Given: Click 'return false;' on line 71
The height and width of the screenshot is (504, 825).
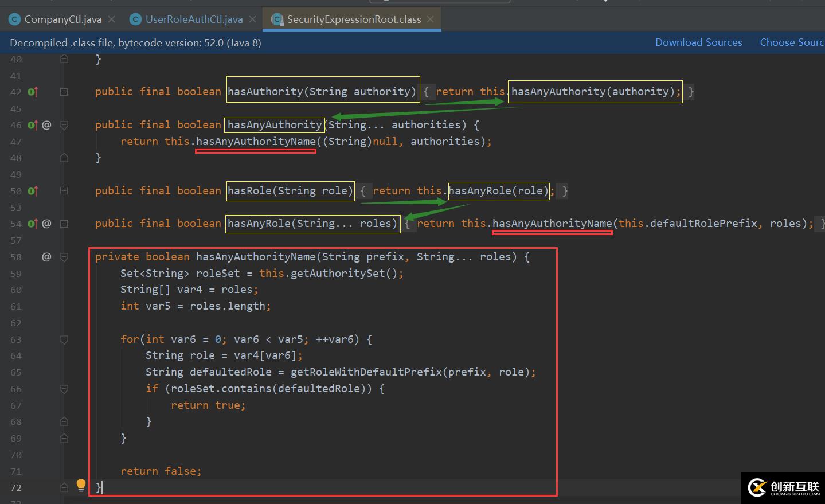Looking at the screenshot, I should click(x=161, y=471).
